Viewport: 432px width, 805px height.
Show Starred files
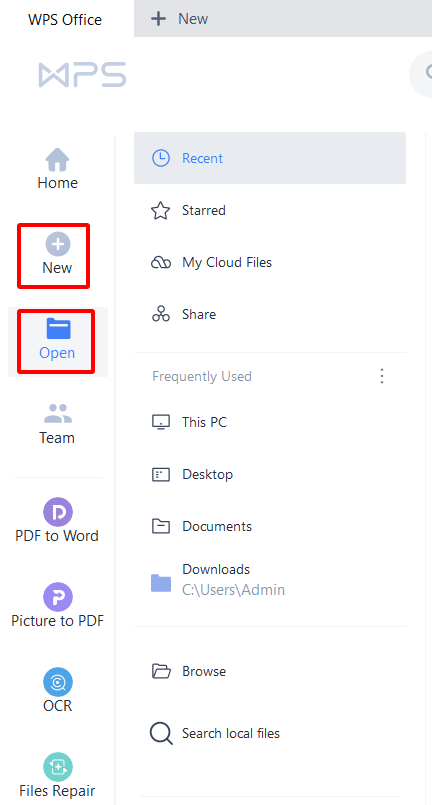click(x=270, y=210)
